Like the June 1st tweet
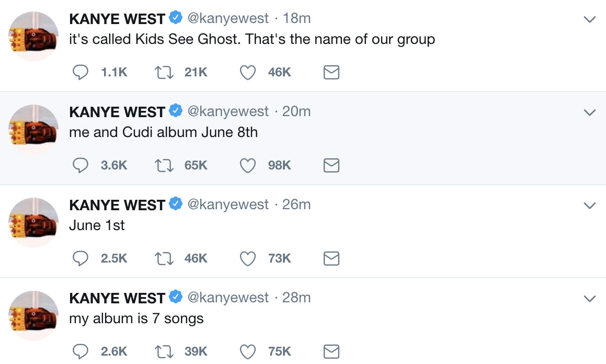This screenshot has height=364, width=606. coord(247,258)
